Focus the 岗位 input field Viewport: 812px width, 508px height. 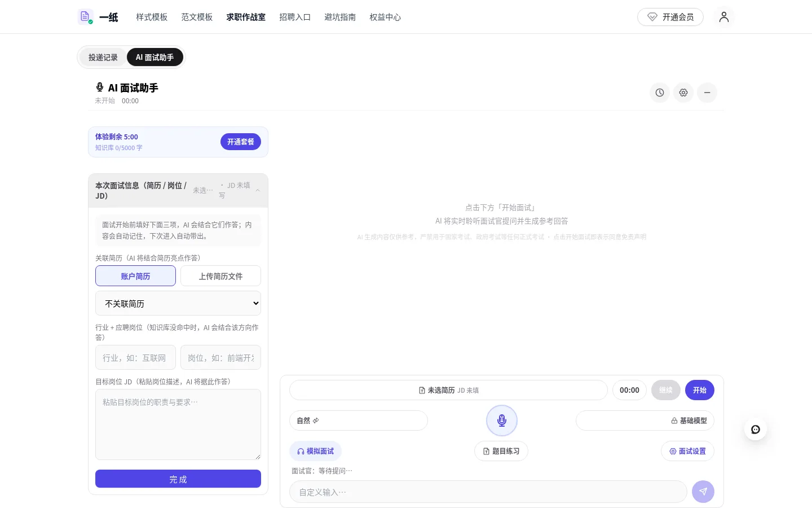tap(220, 357)
